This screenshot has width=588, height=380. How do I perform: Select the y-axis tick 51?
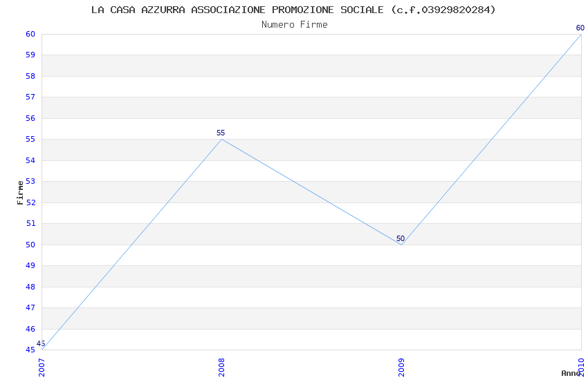(x=30, y=223)
